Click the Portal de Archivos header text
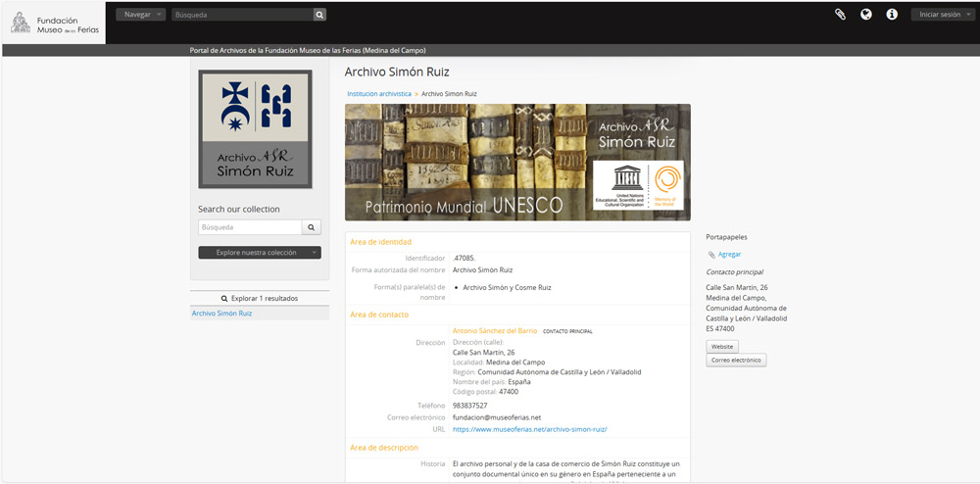Screen dimensions: 980x484 coord(308,51)
